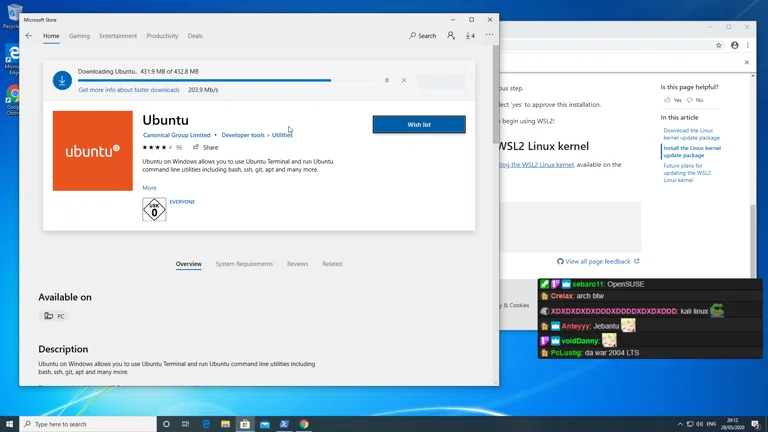
Task: Open Mail from the taskbar
Action: pyautogui.click(x=265, y=424)
